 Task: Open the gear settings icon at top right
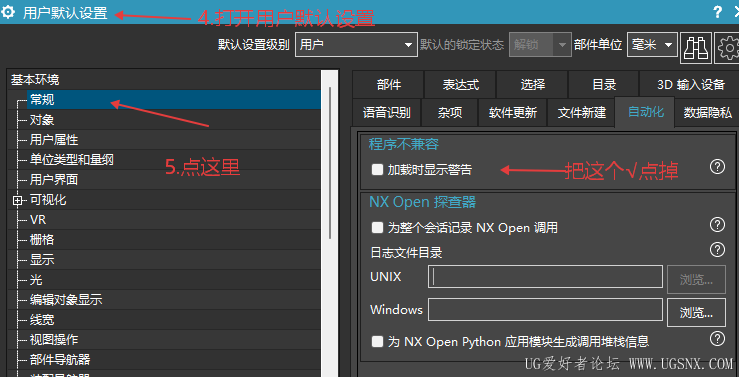pos(728,47)
